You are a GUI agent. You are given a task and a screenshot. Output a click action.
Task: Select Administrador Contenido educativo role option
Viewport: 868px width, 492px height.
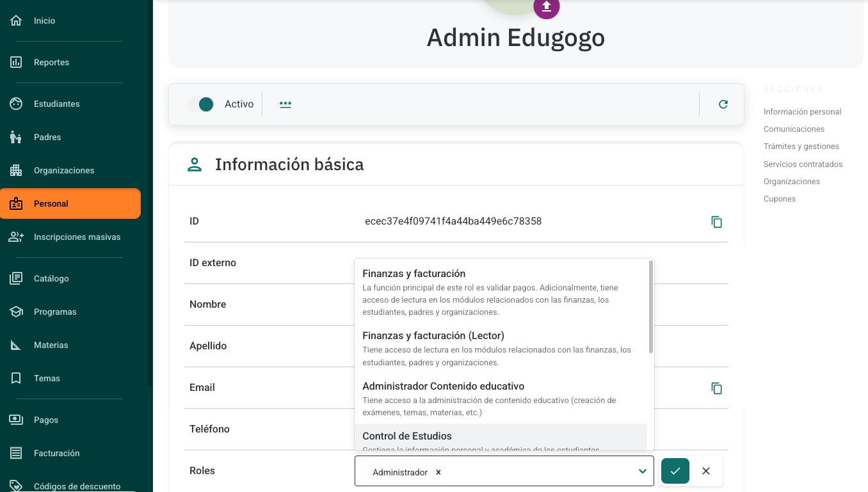coord(502,399)
